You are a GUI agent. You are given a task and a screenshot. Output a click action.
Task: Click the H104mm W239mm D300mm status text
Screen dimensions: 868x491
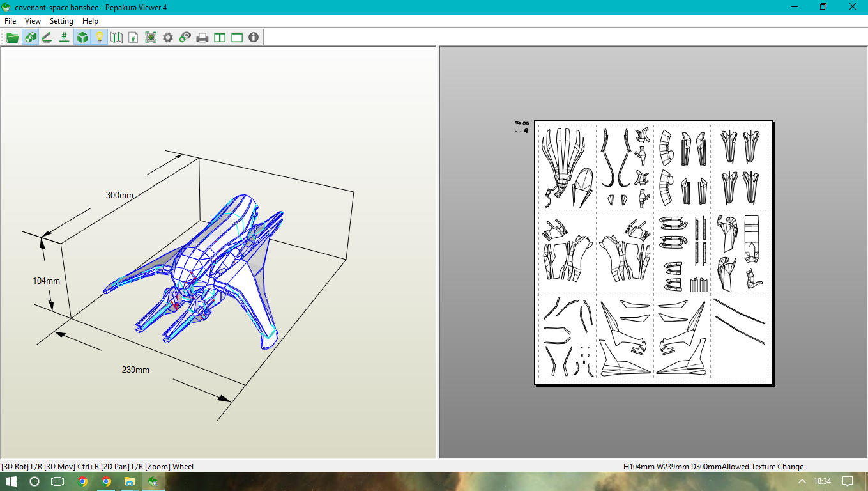click(x=673, y=467)
